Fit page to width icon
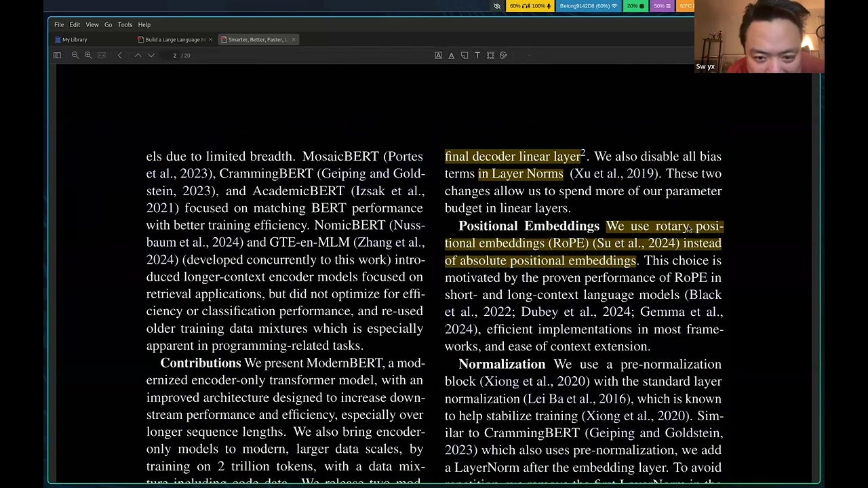 pos(102,56)
